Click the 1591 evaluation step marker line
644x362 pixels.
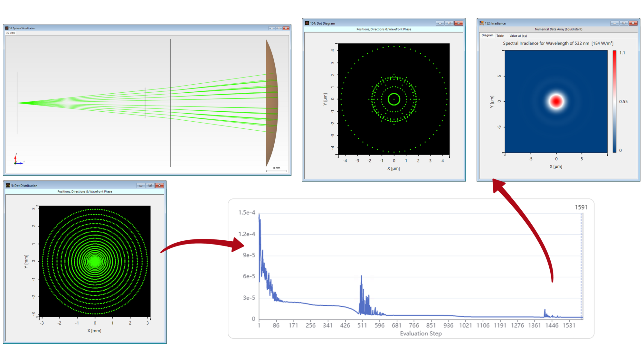pos(581,264)
